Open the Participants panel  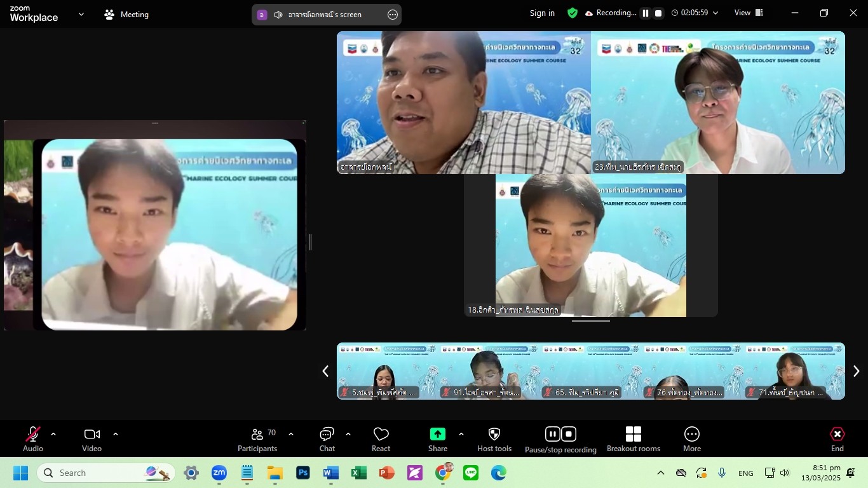click(257, 439)
